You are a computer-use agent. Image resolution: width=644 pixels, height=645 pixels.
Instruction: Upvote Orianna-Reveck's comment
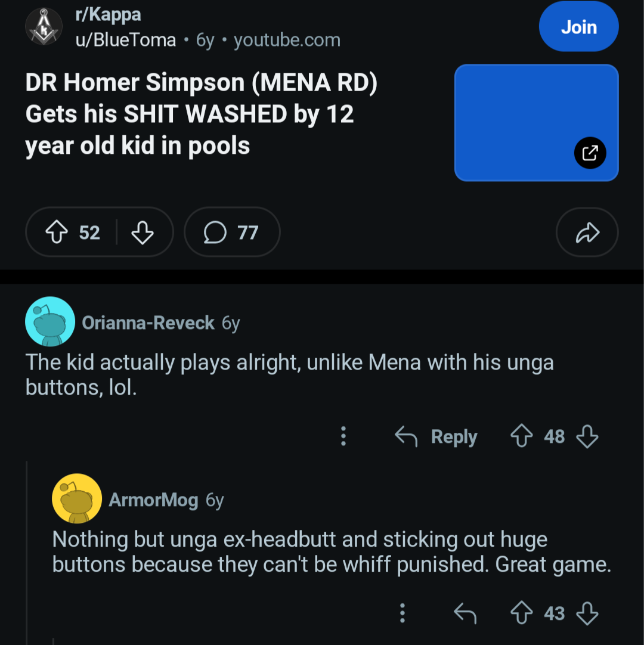[522, 436]
